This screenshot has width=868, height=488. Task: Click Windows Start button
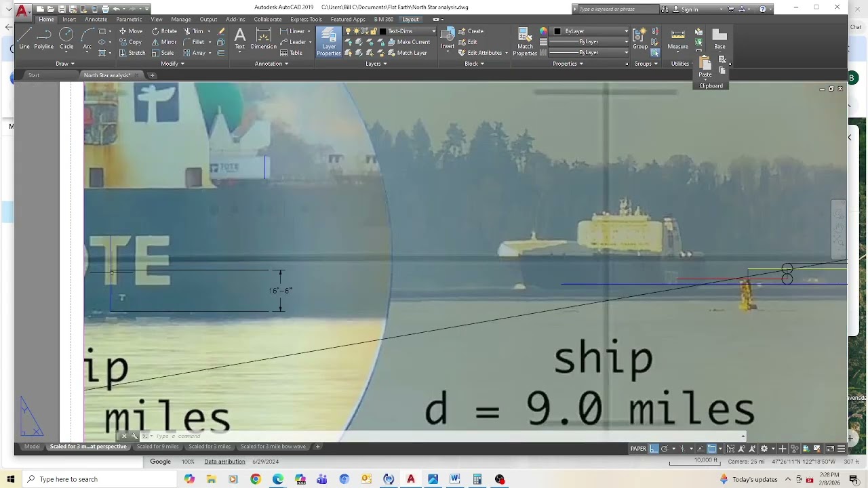pyautogui.click(x=10, y=479)
